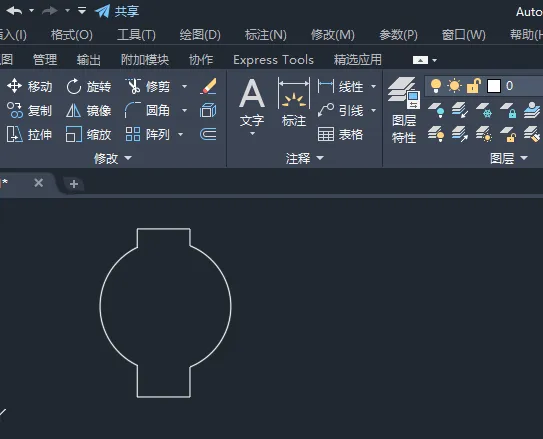Expand the Leader (引线) dropdown arrow
Viewport: 543px width, 439px height.
pos(373,110)
